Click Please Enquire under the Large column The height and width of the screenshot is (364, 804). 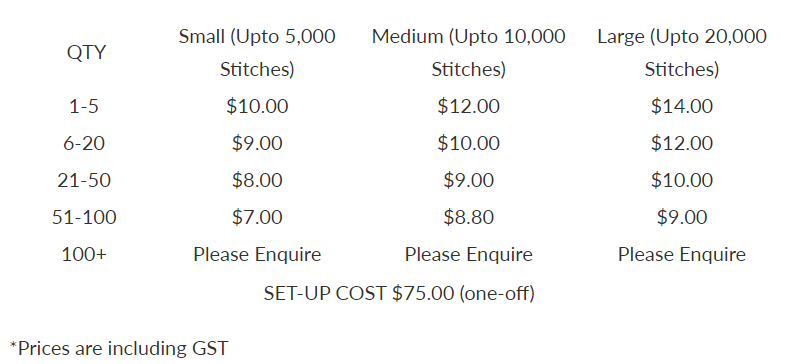(681, 254)
